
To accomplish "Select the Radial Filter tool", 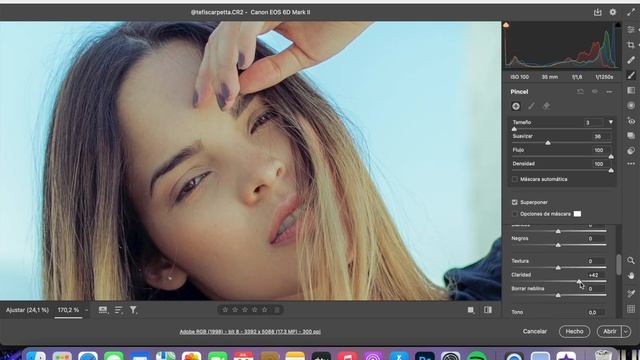I will tap(631, 105).
